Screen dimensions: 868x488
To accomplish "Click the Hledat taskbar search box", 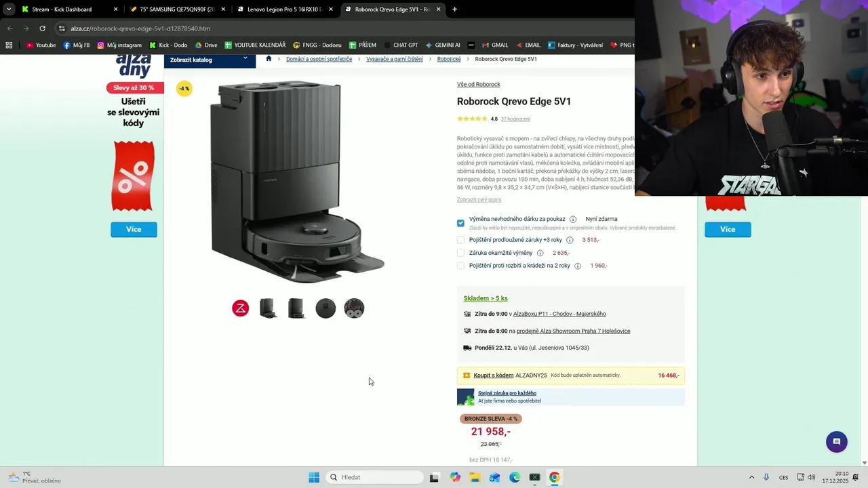I will click(x=375, y=477).
